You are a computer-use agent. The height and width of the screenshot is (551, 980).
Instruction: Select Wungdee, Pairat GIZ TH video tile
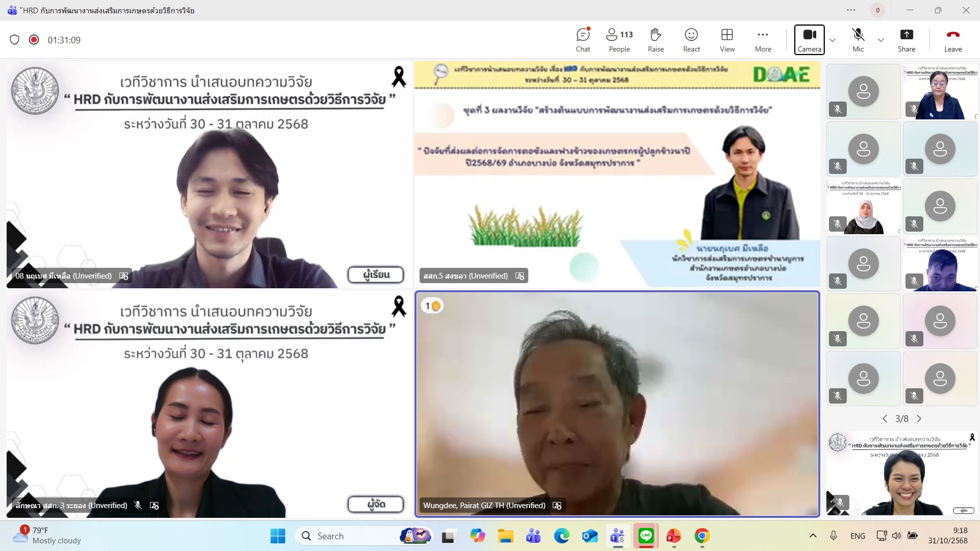[x=617, y=403]
